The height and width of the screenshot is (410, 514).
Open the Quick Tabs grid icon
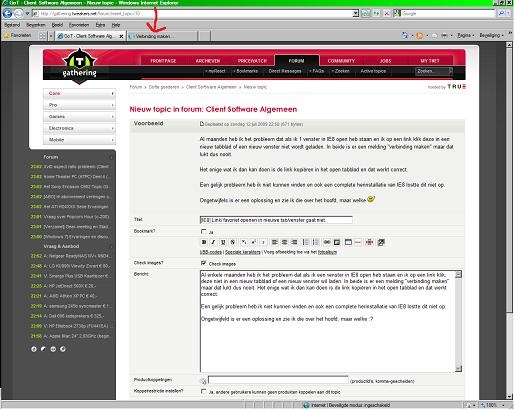[x=42, y=36]
